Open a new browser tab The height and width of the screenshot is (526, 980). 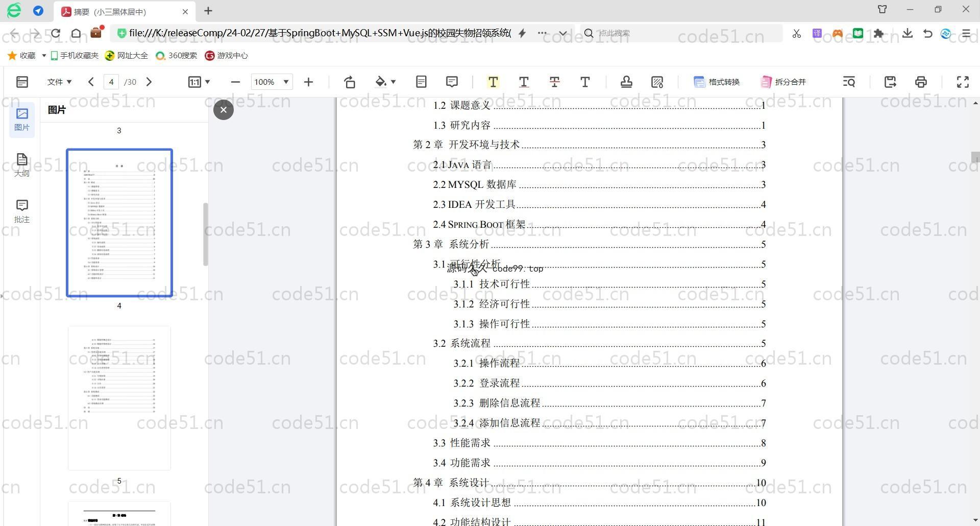coord(208,11)
